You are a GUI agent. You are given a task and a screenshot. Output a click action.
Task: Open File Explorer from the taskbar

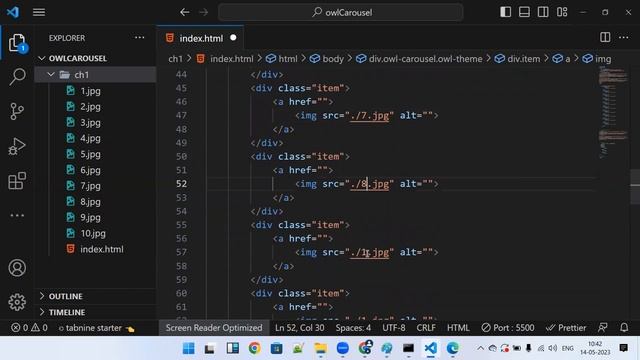320,348
